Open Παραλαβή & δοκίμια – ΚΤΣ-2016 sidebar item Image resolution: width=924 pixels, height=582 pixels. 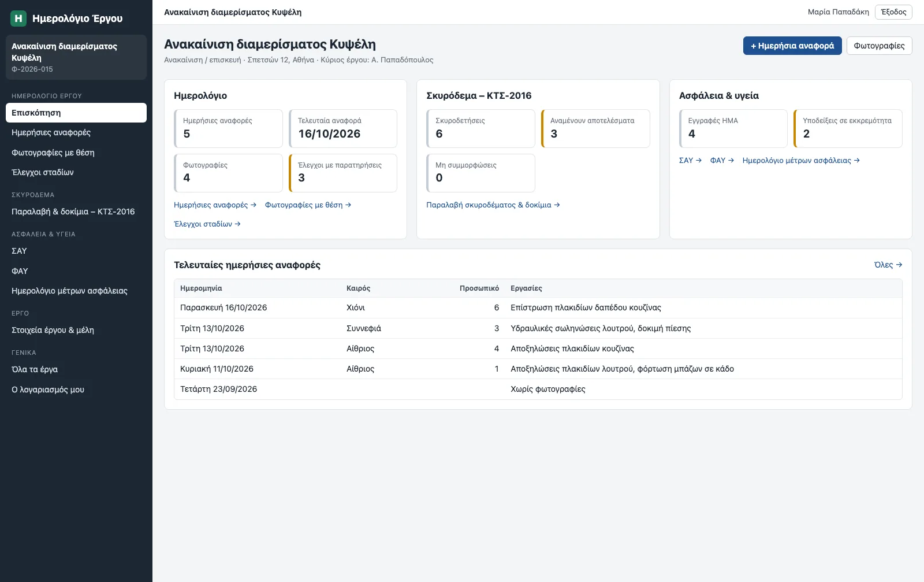pyautogui.click(x=76, y=212)
